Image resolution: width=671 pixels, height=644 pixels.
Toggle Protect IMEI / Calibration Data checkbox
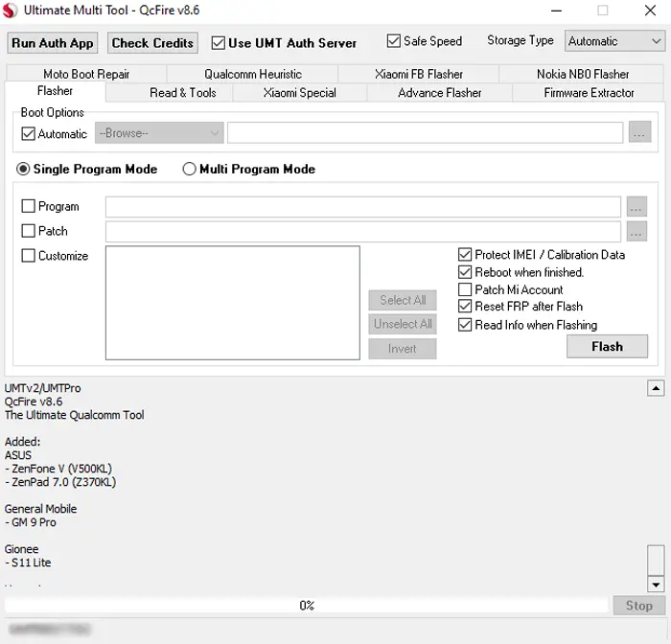[465, 255]
